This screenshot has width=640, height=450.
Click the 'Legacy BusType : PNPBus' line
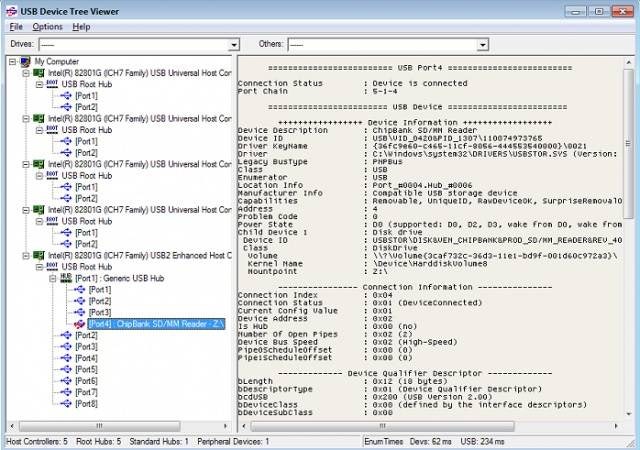click(320, 162)
